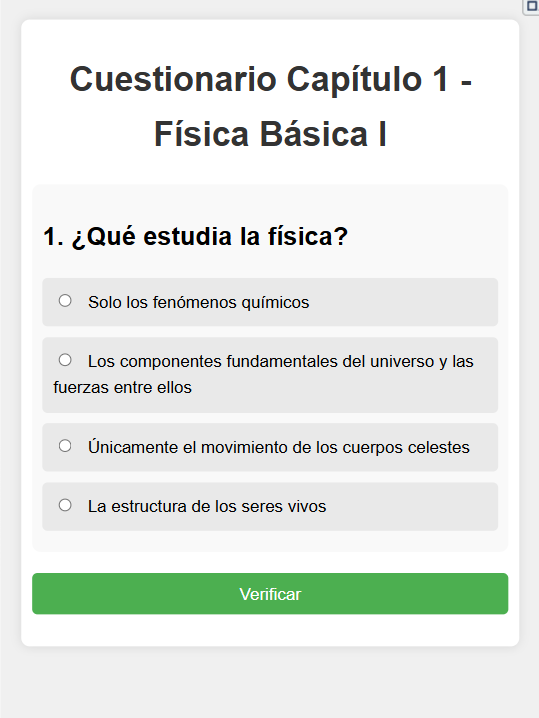The image size is (539, 718).
Task: Click the label text 'La estructura de los seres vivos'
Action: (207, 506)
